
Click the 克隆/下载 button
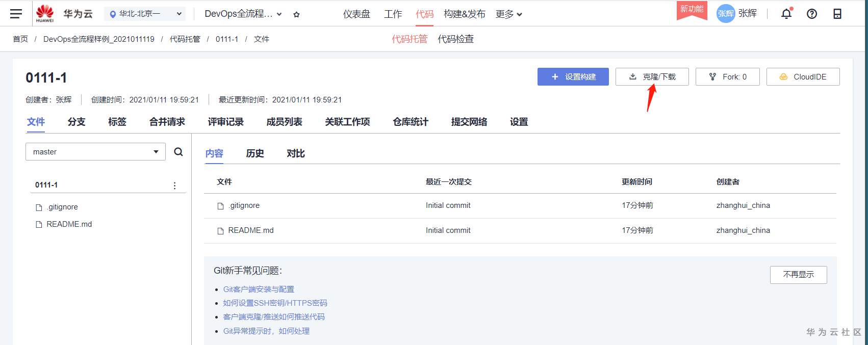point(652,76)
